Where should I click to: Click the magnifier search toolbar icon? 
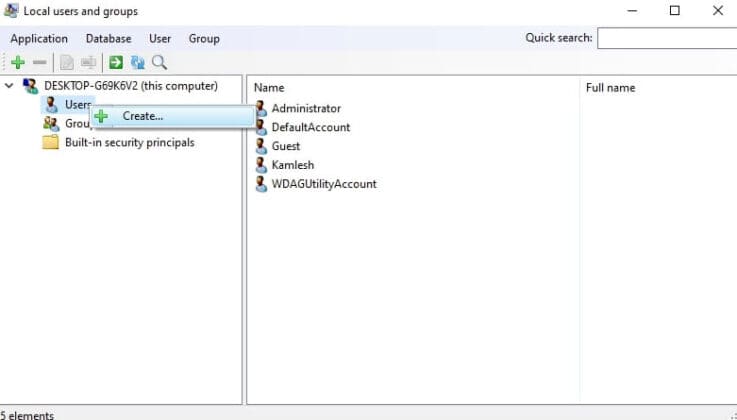(x=159, y=62)
